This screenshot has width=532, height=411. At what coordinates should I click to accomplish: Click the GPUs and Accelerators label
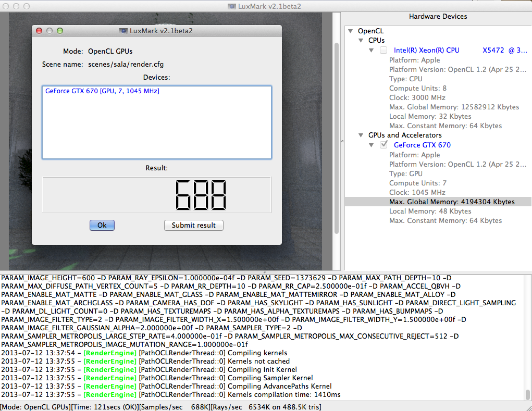click(405, 135)
